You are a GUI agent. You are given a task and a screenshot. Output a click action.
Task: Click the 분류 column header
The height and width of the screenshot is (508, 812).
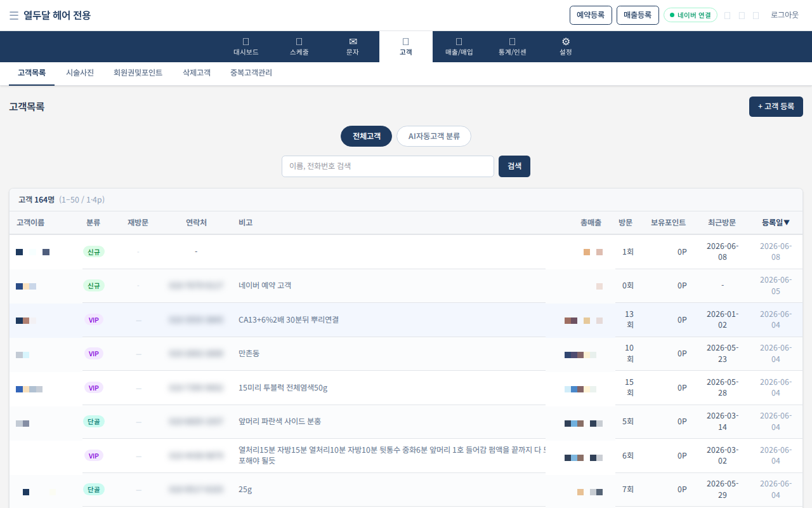point(93,223)
